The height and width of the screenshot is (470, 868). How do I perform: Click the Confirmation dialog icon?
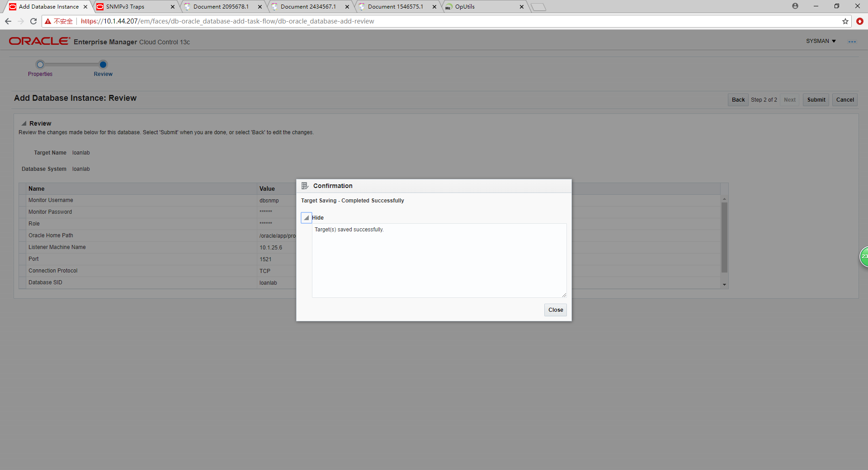pyautogui.click(x=305, y=186)
